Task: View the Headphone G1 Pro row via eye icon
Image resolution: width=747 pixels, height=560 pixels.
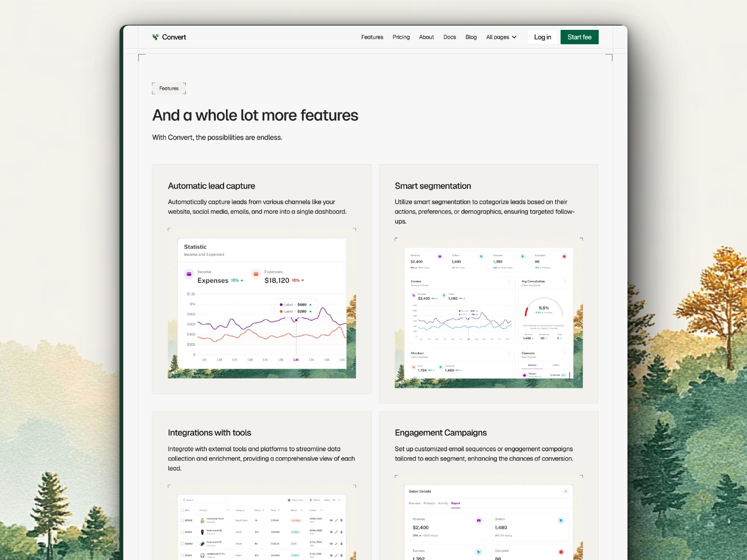Action: [x=331, y=555]
